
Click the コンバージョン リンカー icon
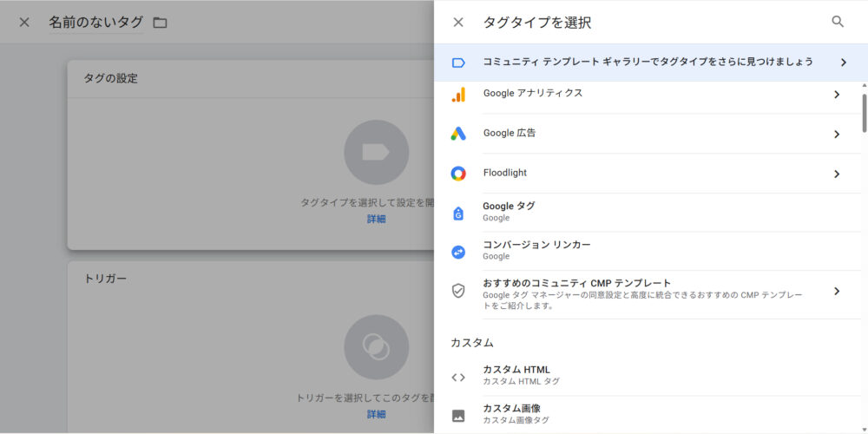click(458, 252)
